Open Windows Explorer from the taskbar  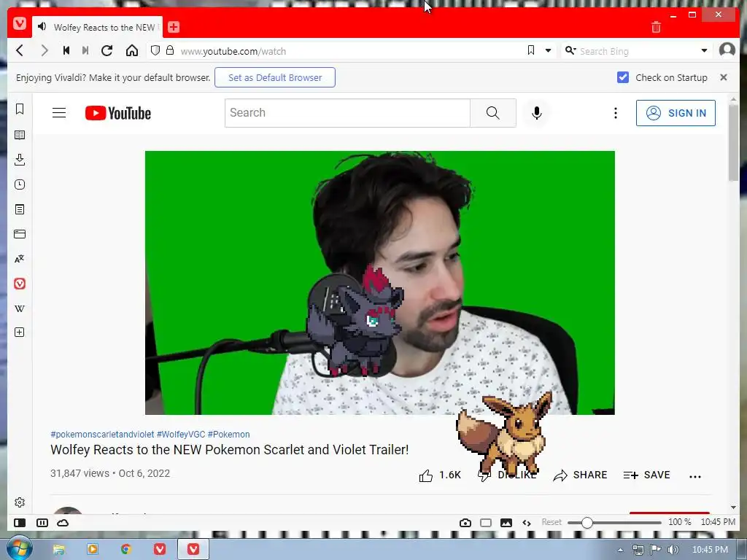[58, 550]
